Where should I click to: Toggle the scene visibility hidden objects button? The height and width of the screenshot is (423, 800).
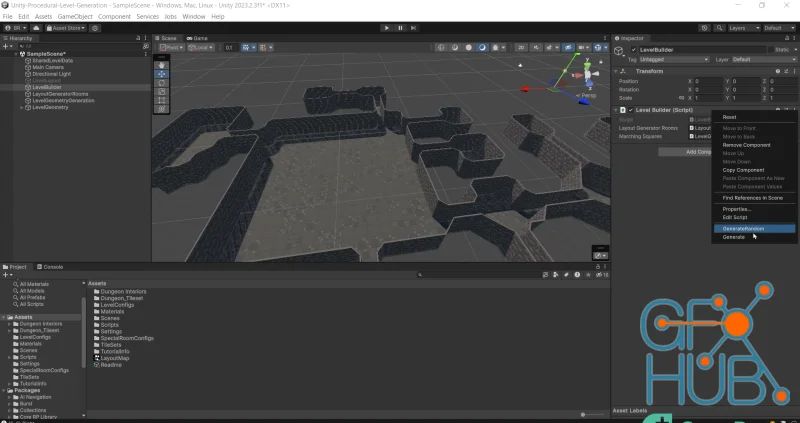tap(568, 47)
